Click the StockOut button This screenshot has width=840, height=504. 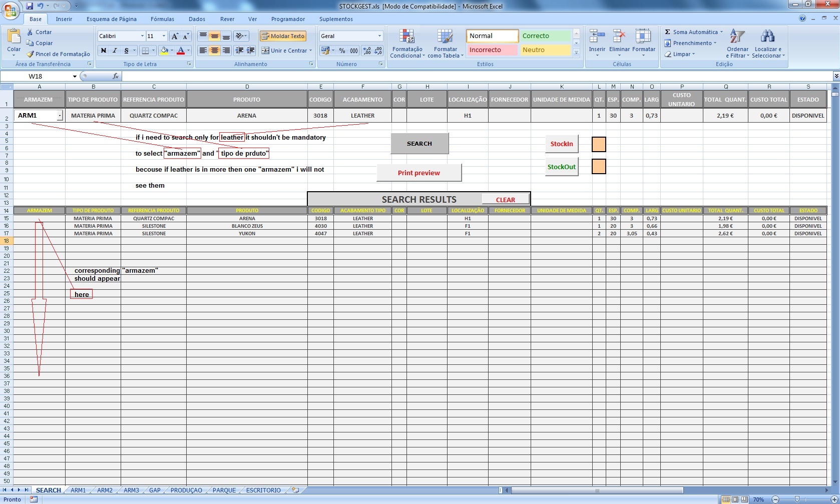pyautogui.click(x=562, y=167)
